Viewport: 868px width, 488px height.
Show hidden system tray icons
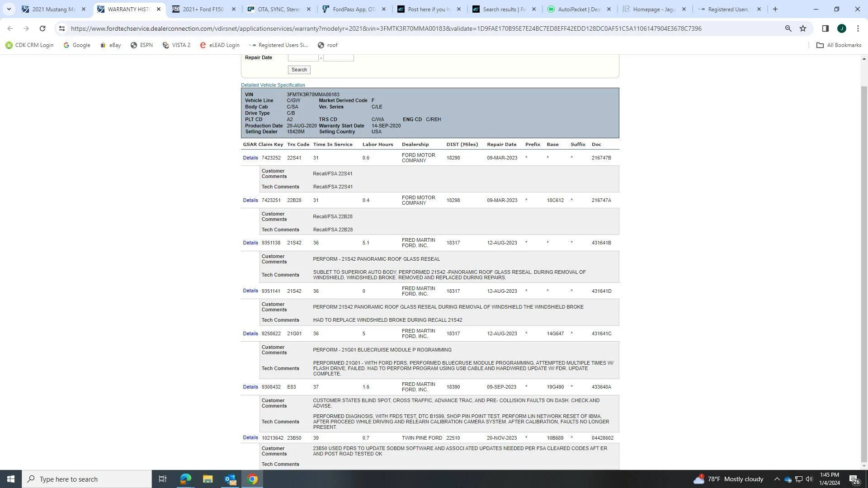pos(777,479)
